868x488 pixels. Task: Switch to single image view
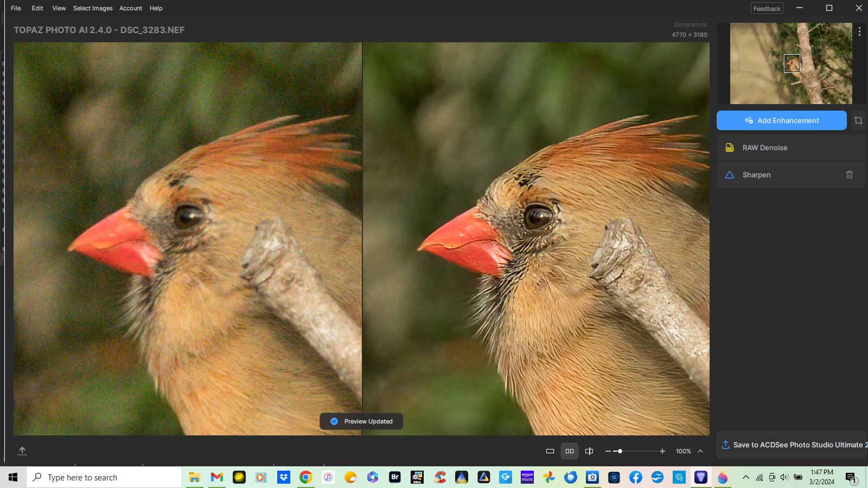[550, 451]
